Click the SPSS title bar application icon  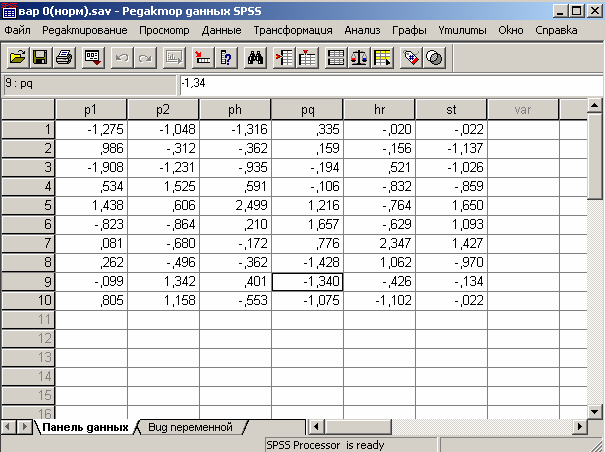click(x=9, y=11)
